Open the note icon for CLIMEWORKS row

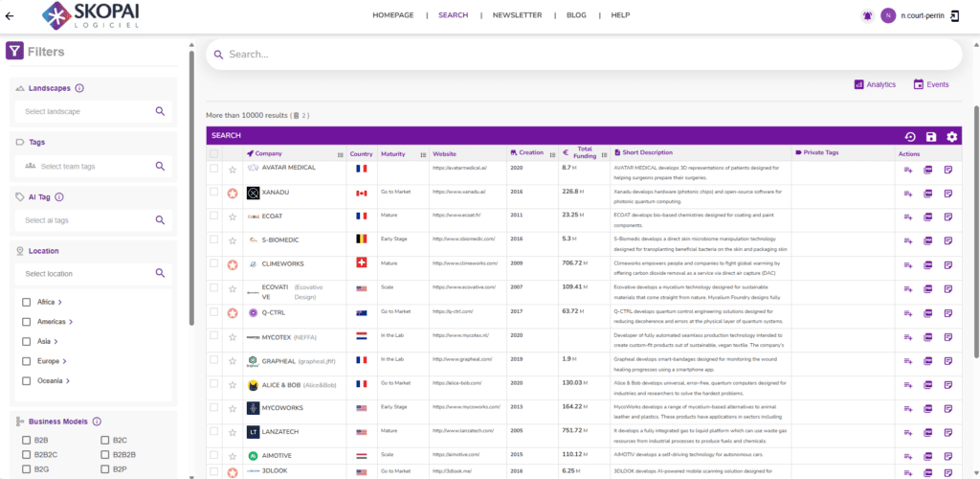(948, 264)
